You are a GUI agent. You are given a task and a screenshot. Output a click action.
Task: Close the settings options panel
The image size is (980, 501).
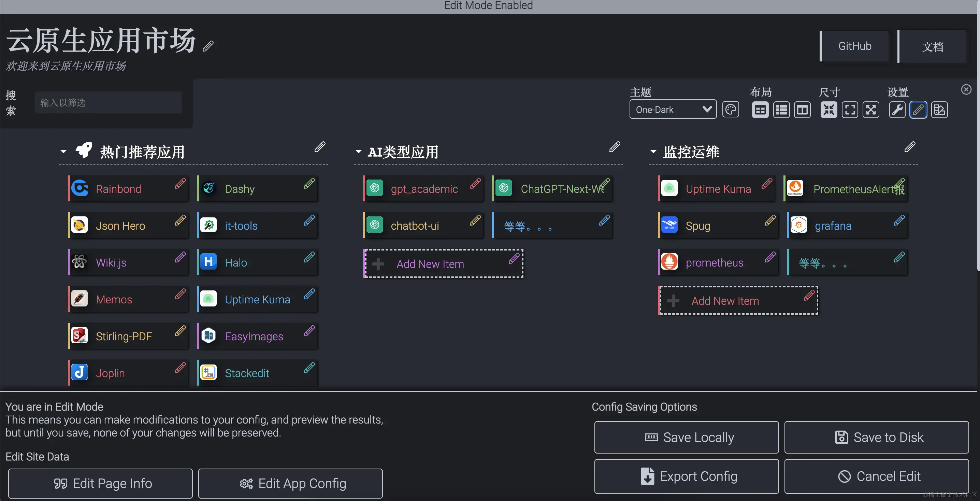tap(966, 89)
